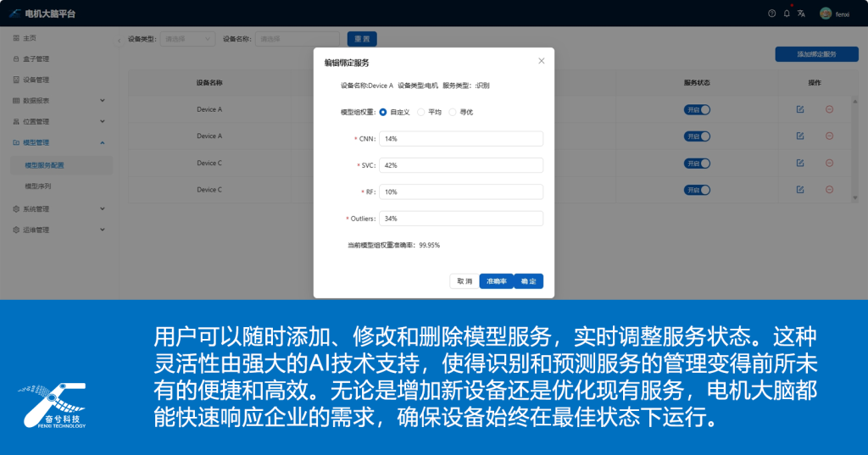This screenshot has width=868, height=455.
Task: Close the 编辑绑定服务 dialog with the X
Action: click(542, 61)
